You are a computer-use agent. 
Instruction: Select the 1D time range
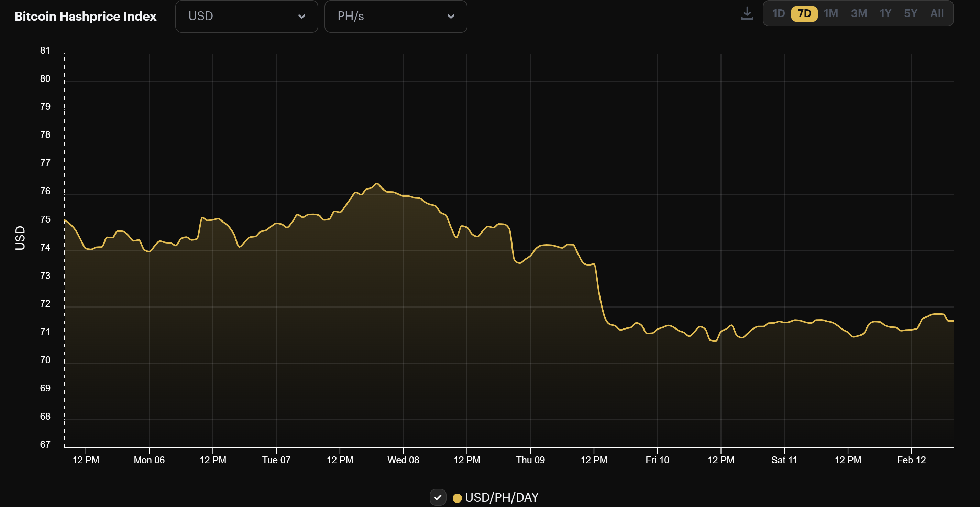(779, 13)
